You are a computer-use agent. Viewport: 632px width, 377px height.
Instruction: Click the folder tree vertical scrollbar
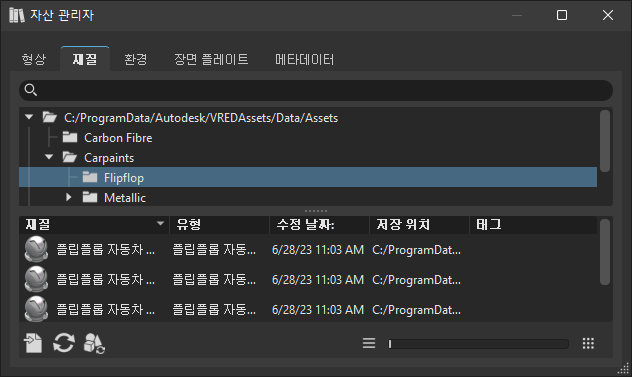coord(605,141)
